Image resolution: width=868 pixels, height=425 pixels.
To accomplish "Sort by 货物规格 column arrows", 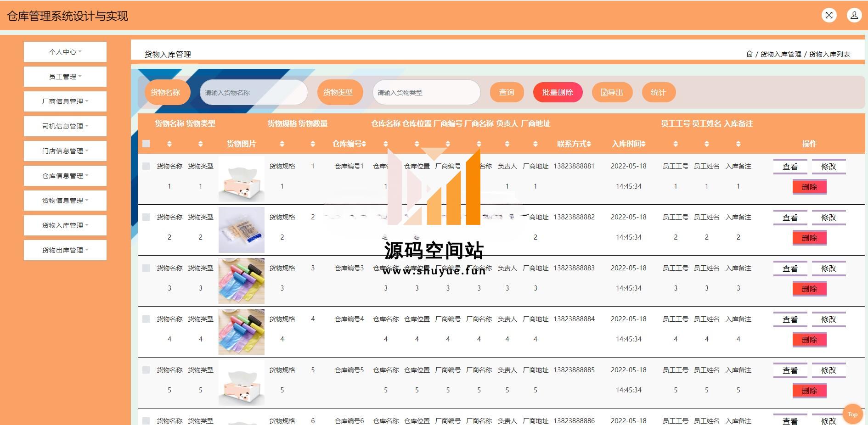I will 282,144.
